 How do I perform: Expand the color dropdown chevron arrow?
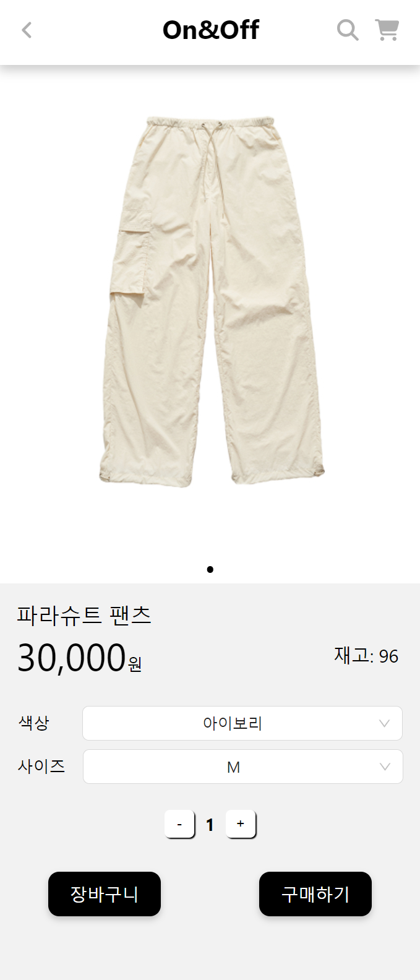[x=384, y=723]
